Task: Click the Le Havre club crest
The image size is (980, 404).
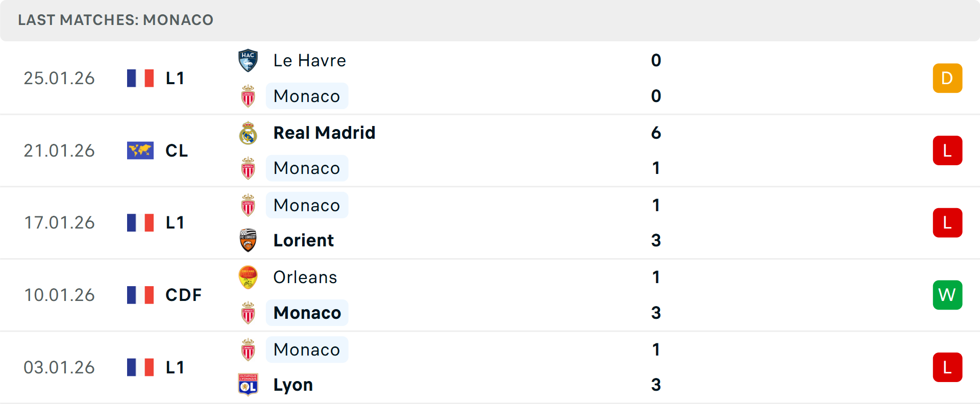Action: (248, 61)
